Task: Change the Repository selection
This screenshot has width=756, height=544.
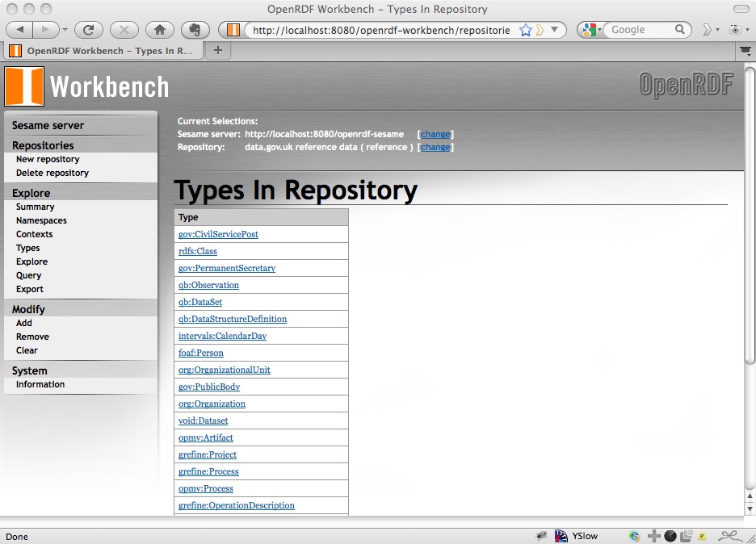Action: (x=435, y=147)
